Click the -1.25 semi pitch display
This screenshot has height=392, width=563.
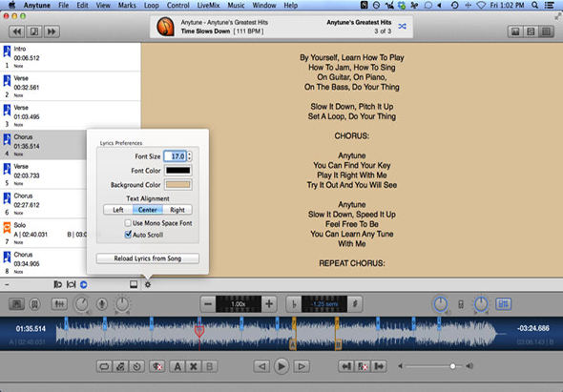click(324, 304)
